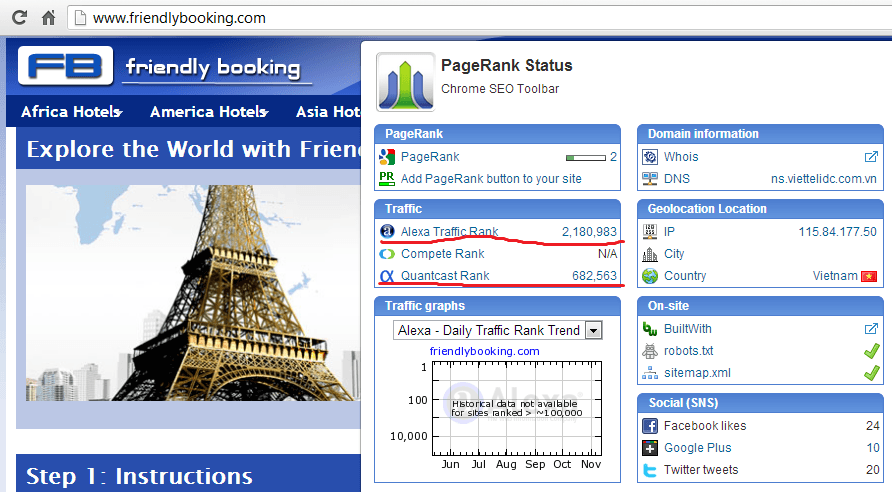The height and width of the screenshot is (492, 892).
Task: Click the Compete Rank icon
Action: 387,254
